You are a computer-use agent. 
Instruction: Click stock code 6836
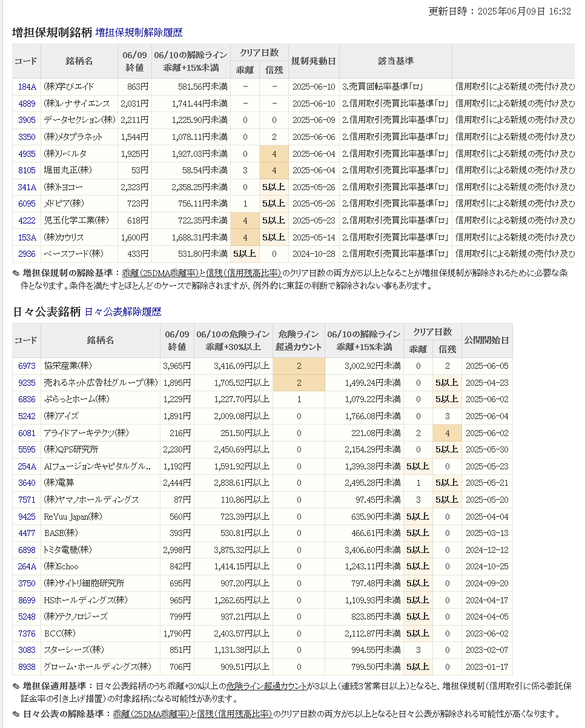tap(27, 399)
